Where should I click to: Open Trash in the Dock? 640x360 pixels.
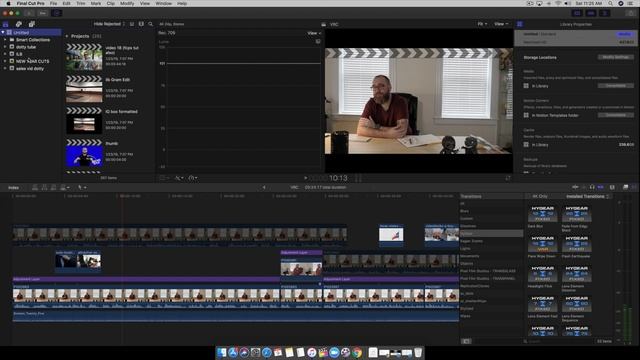(x=418, y=353)
